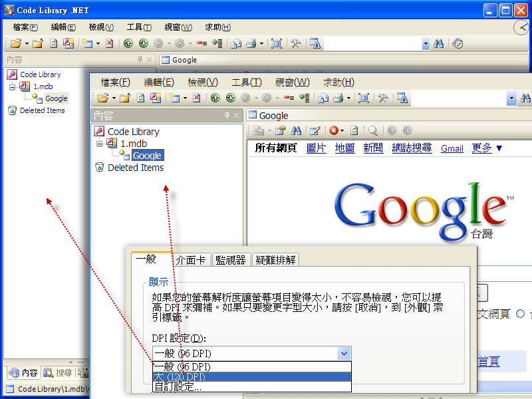
Task: Click the search input field in the background window toolbar
Action: (x=373, y=43)
